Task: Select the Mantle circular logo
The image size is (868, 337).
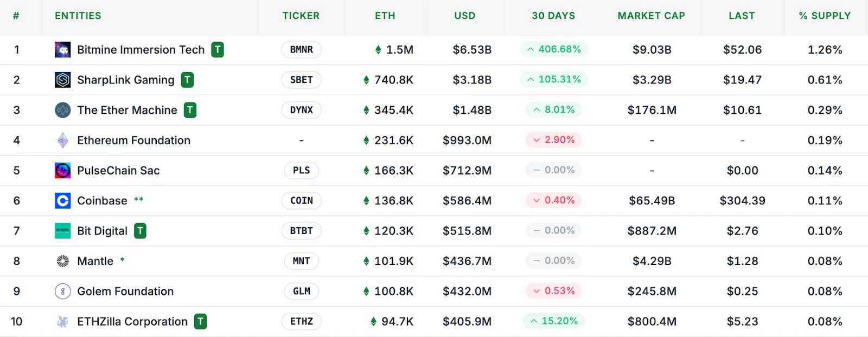Action: 62,261
